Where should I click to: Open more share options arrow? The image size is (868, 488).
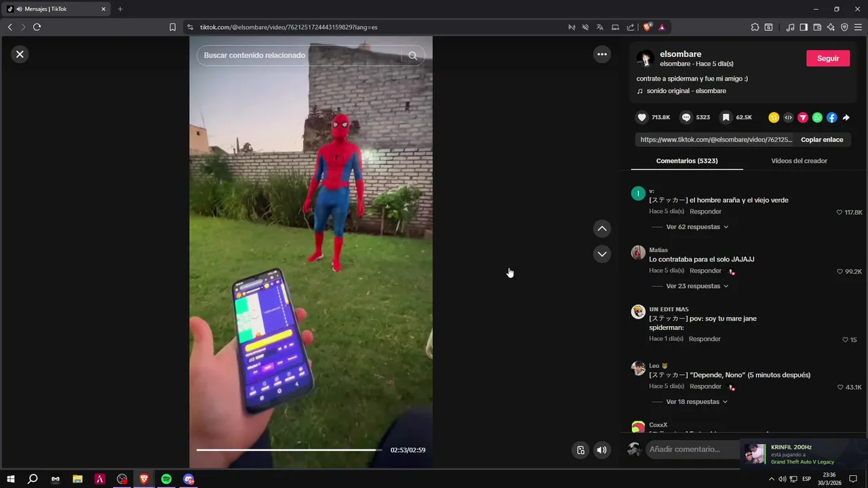point(846,117)
